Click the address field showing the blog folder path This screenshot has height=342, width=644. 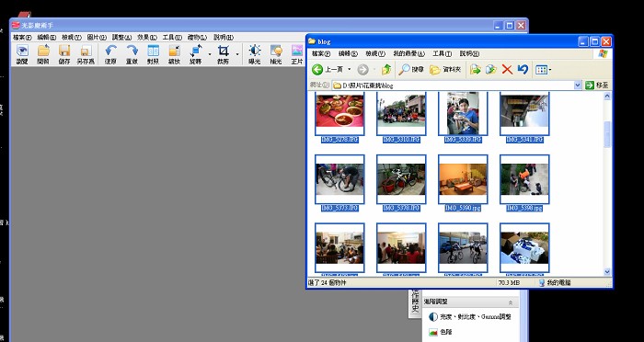point(453,85)
